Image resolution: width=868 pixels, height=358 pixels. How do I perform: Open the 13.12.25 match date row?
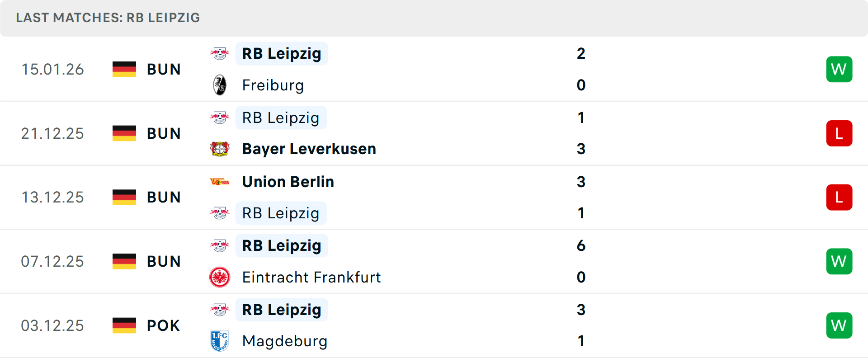point(52,198)
